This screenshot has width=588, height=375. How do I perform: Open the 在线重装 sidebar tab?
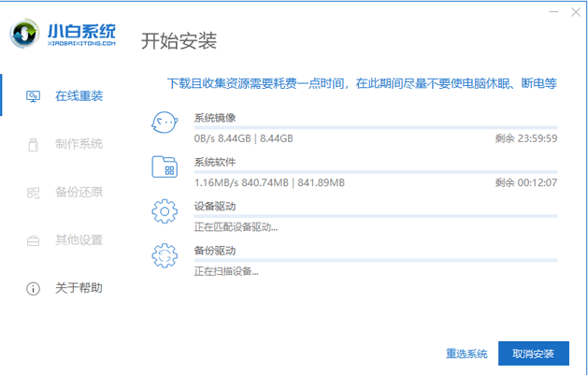[x=64, y=96]
